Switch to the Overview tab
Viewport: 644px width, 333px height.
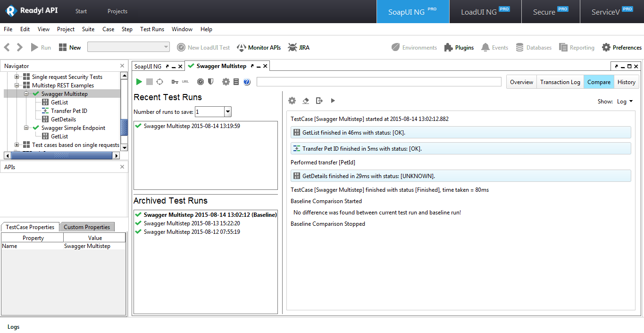point(521,82)
